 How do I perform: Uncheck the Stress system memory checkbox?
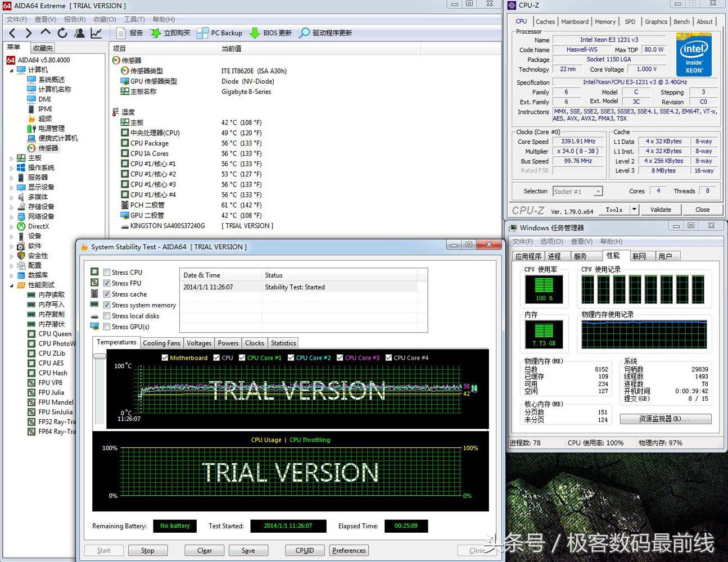click(107, 305)
